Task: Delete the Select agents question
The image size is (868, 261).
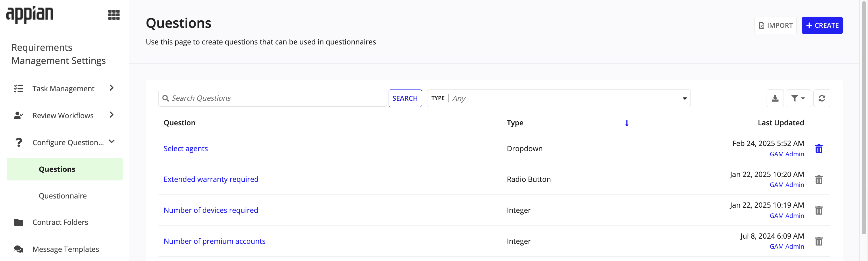Action: [x=819, y=149]
